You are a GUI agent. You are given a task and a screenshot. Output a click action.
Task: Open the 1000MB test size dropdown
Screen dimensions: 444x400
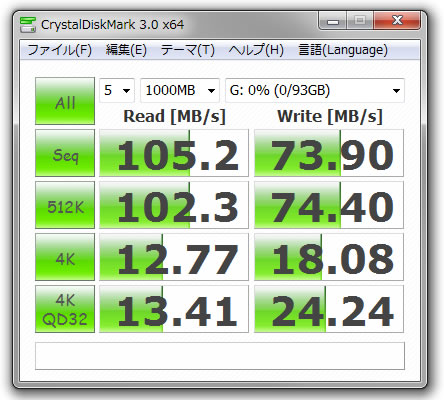coord(180,90)
